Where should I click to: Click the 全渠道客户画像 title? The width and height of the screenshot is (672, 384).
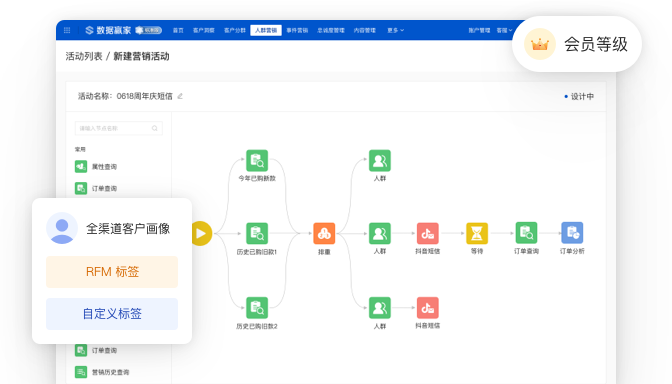pyautogui.click(x=128, y=228)
